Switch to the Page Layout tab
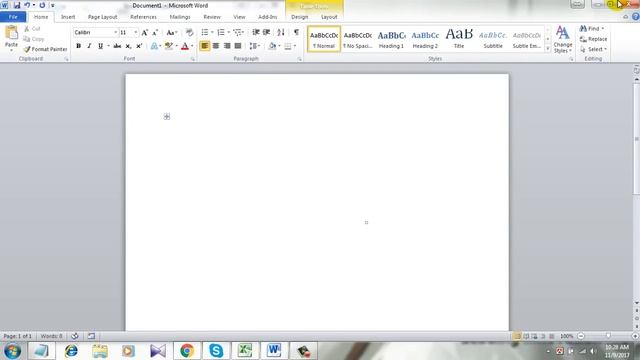This screenshot has width=640, height=360. (x=102, y=17)
